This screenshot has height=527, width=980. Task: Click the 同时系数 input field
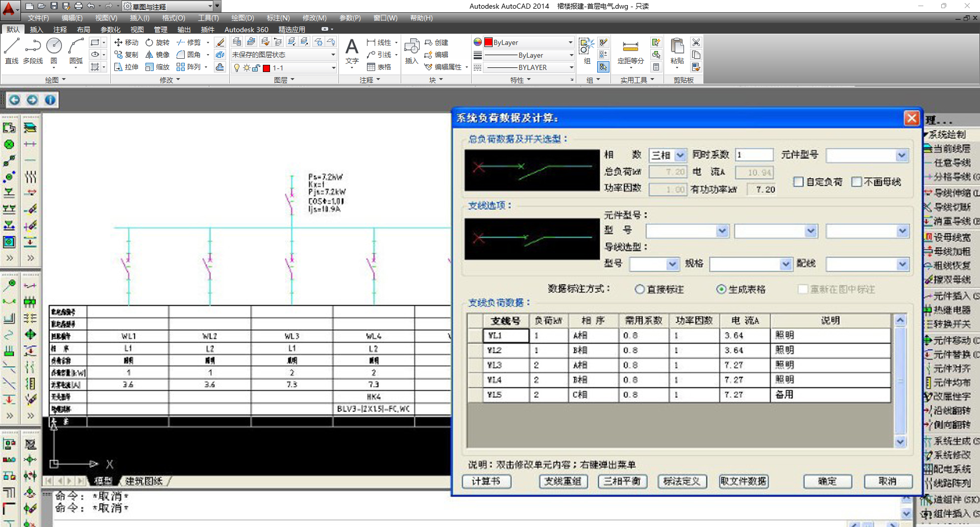pos(754,155)
